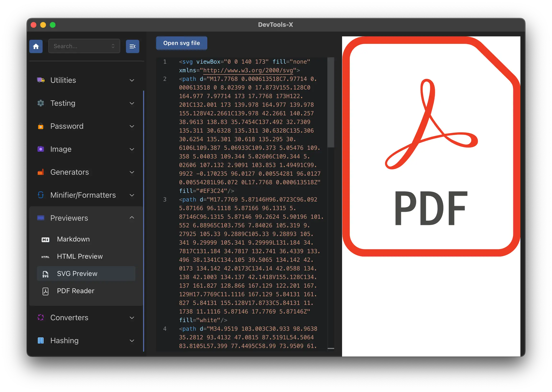Follow the http://www.w3.org/2000/svg link
This screenshot has width=552, height=392.
pos(248,70)
